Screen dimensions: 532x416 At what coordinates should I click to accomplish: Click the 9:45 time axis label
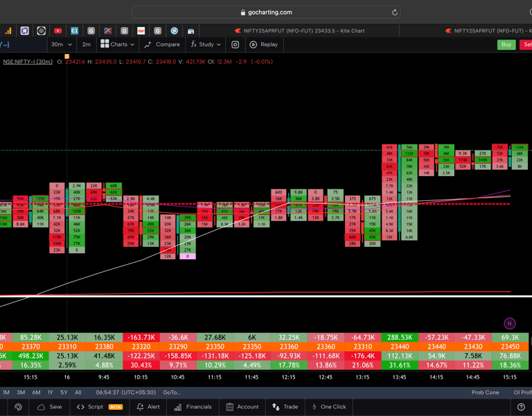click(x=104, y=377)
